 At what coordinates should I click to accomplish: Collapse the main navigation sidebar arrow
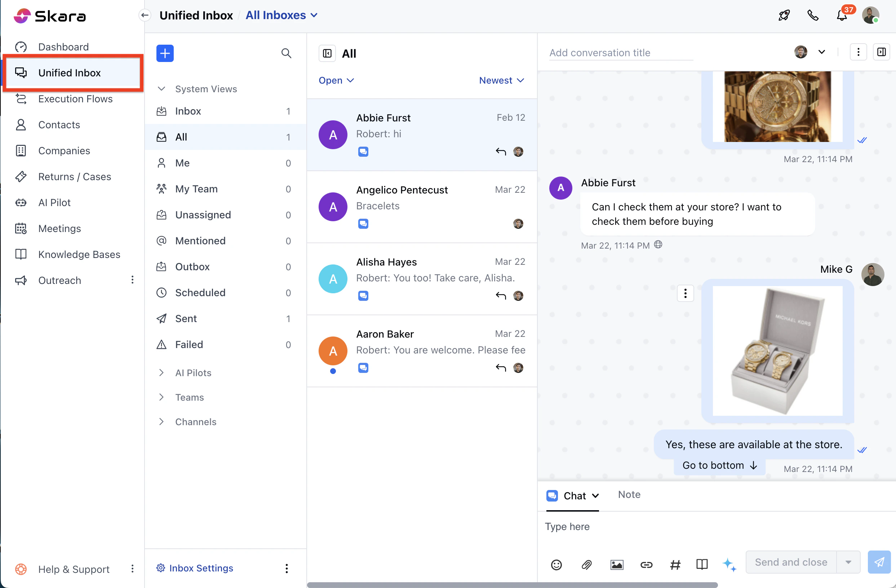tap(145, 15)
